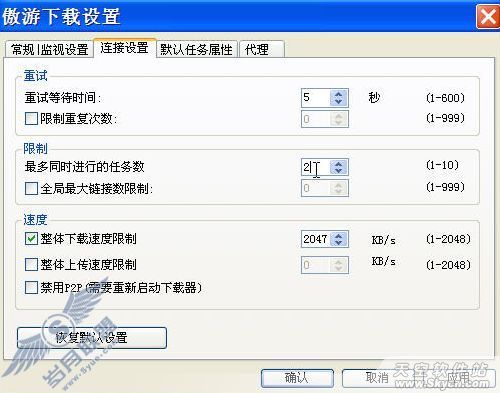Increase 整体下载速度限制 value with up arrow

click(x=339, y=236)
